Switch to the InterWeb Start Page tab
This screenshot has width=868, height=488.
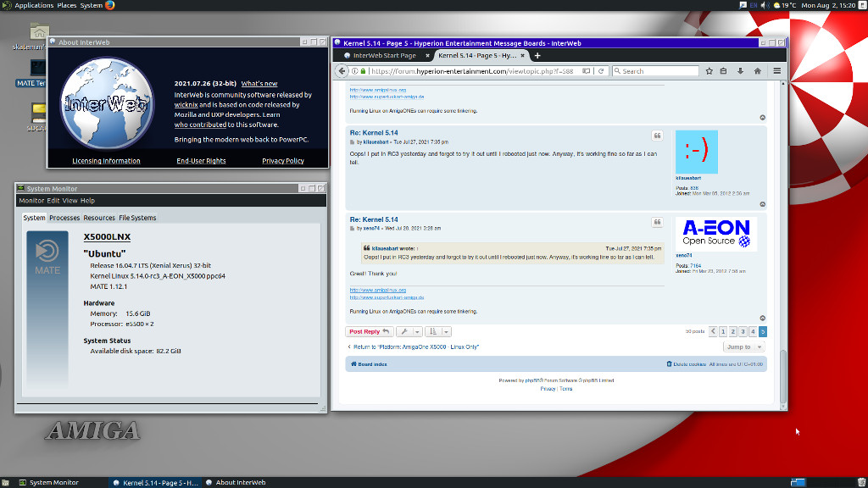pyautogui.click(x=384, y=55)
